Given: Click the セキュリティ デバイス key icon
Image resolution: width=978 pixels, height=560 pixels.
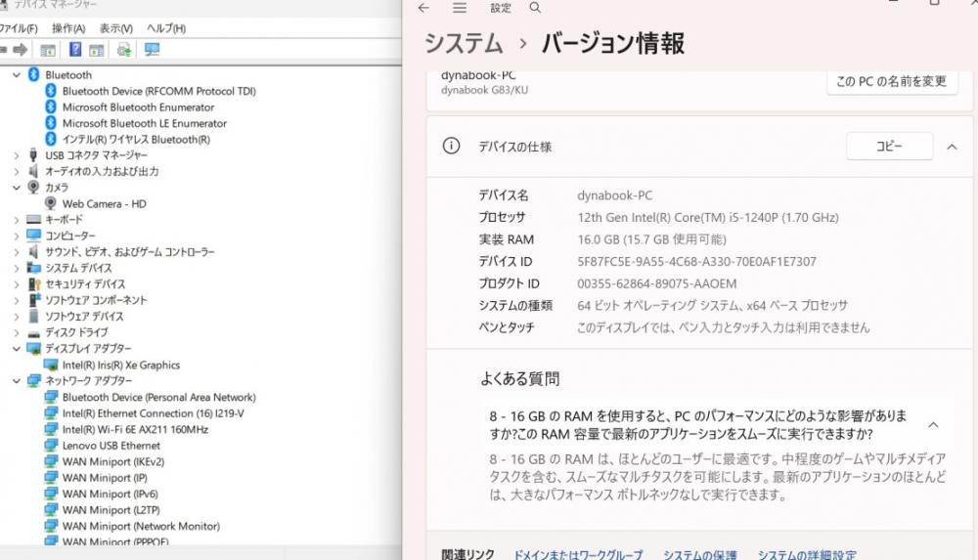Looking at the screenshot, I should (34, 283).
